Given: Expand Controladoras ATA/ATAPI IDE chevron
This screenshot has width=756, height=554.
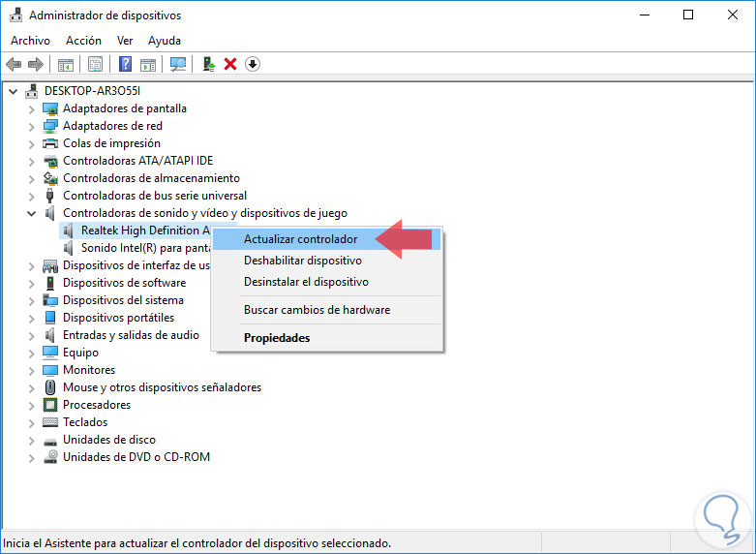Looking at the screenshot, I should pyautogui.click(x=31, y=161).
